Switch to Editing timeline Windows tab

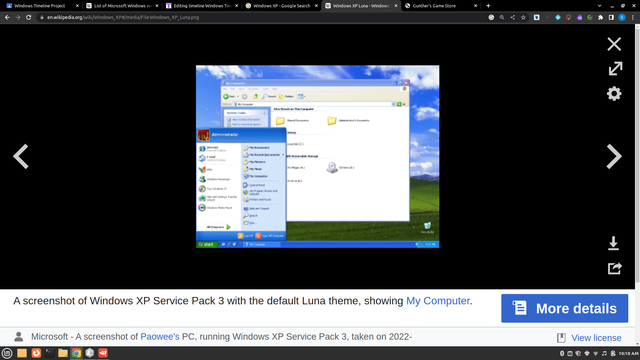click(202, 6)
